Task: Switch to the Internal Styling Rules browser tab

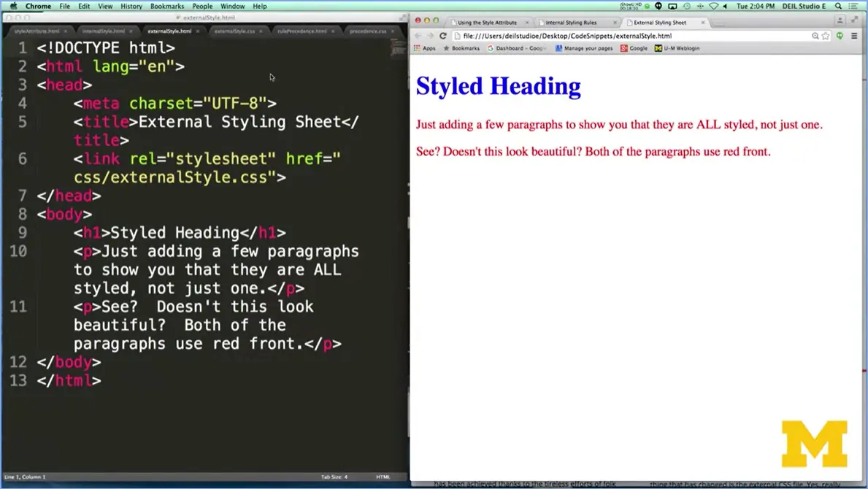Action: tap(572, 22)
